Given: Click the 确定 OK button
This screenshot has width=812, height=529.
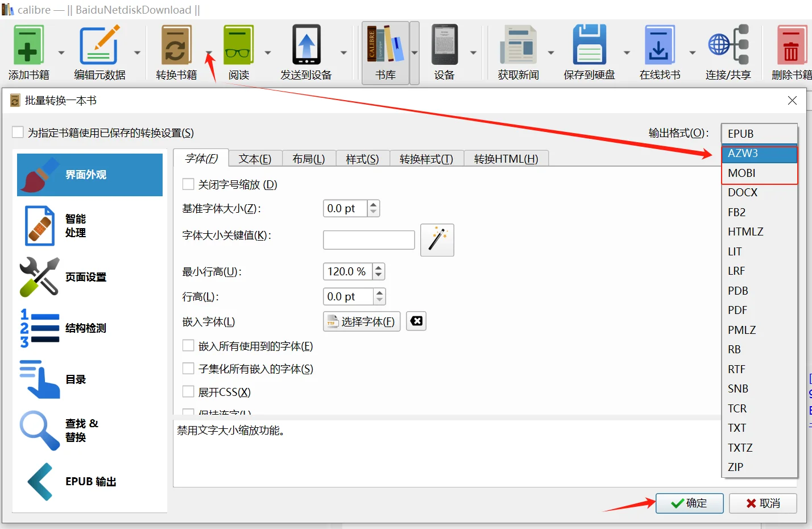Looking at the screenshot, I should coord(690,503).
